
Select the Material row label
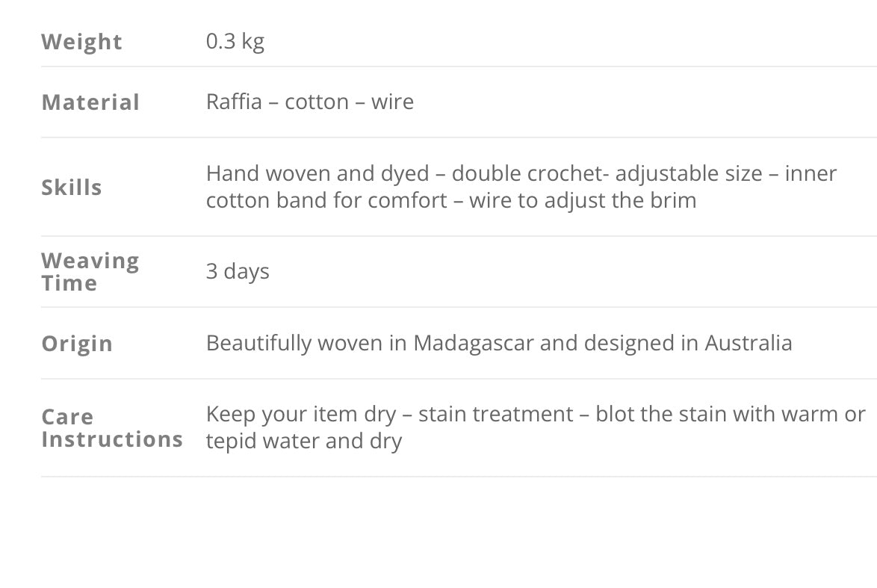[90, 102]
